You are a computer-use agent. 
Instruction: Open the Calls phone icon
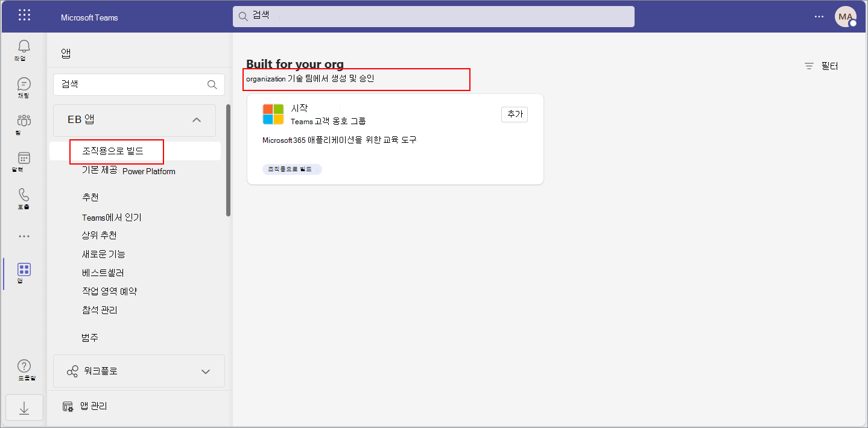(24, 195)
